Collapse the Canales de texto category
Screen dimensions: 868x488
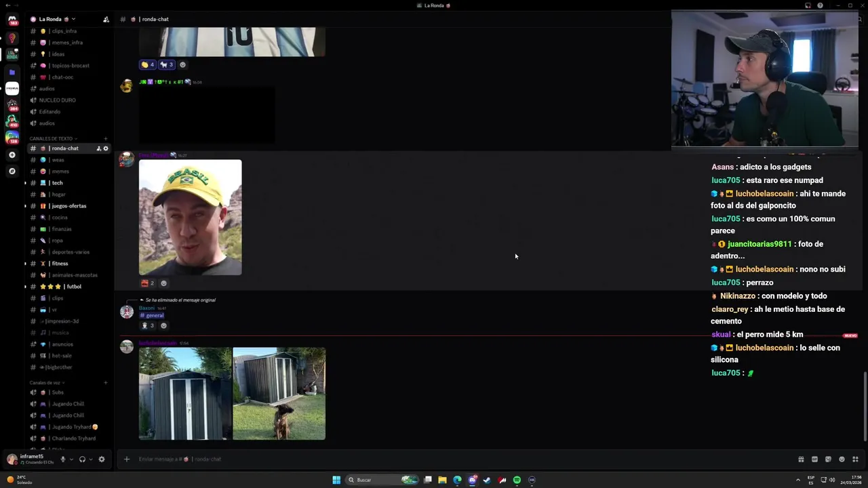53,138
